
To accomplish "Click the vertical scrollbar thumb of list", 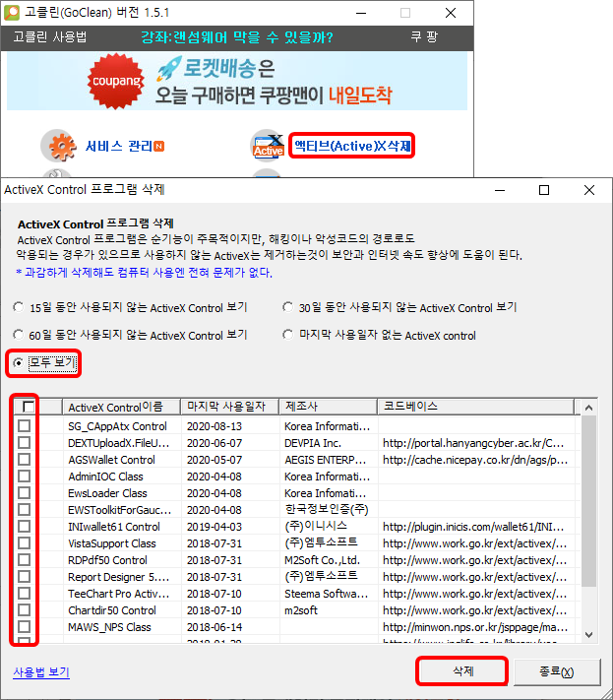I will click(589, 501).
